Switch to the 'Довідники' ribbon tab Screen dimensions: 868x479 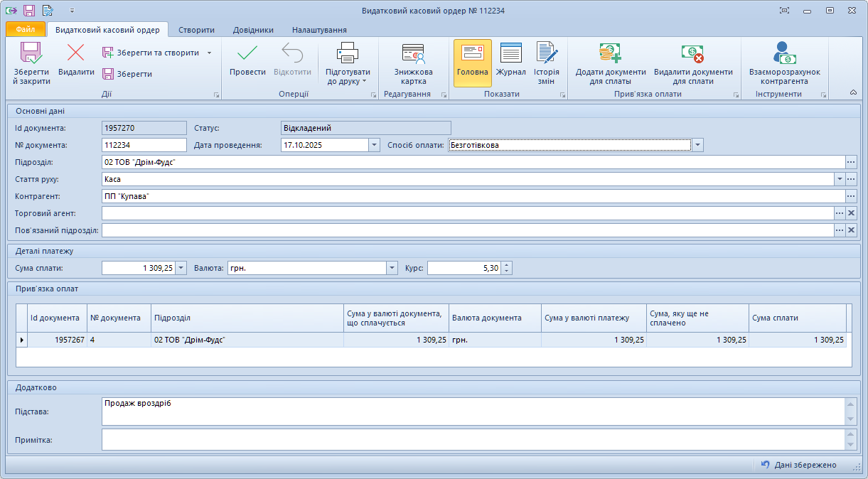pos(253,30)
